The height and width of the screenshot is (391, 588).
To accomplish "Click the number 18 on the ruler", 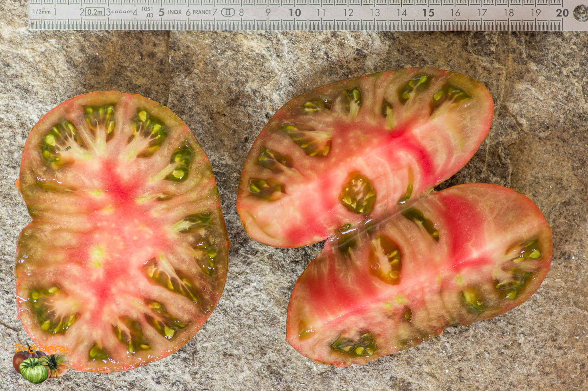I will (x=509, y=13).
